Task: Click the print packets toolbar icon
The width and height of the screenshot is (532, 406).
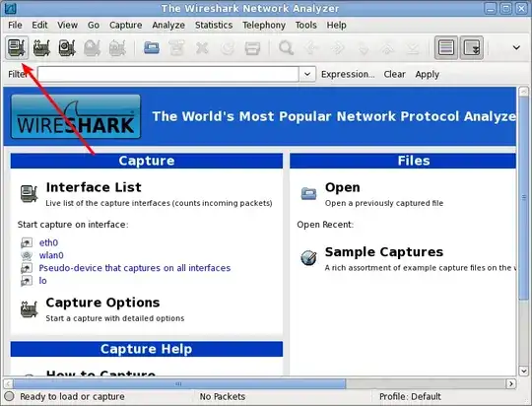Action: [x=252, y=48]
